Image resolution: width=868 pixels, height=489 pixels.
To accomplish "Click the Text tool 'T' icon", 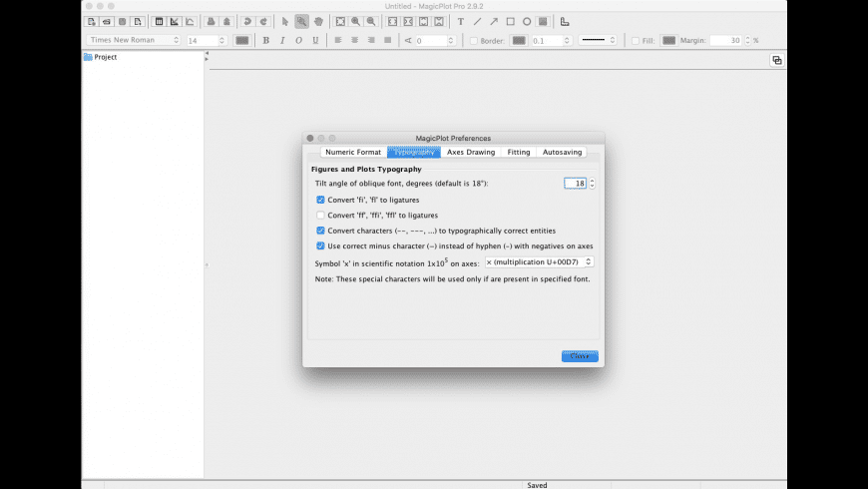I will pos(460,21).
